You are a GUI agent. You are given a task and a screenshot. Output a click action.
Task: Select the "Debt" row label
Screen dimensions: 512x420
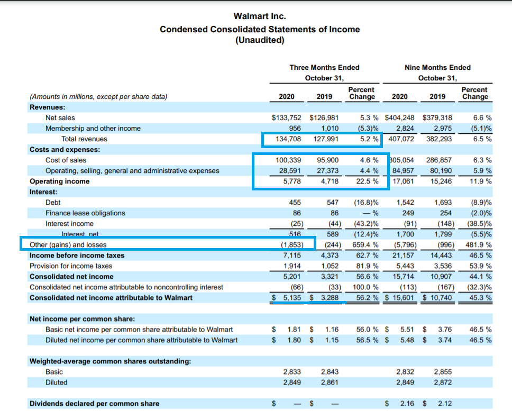53,203
